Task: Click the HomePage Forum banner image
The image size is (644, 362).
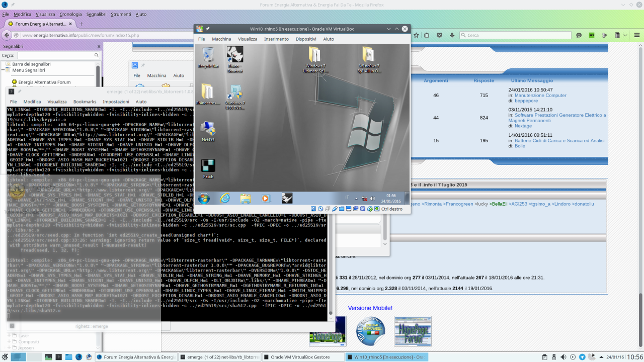Action: (x=413, y=331)
